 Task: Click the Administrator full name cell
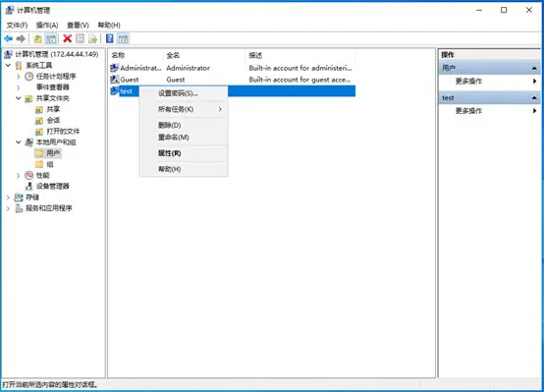[188, 68]
